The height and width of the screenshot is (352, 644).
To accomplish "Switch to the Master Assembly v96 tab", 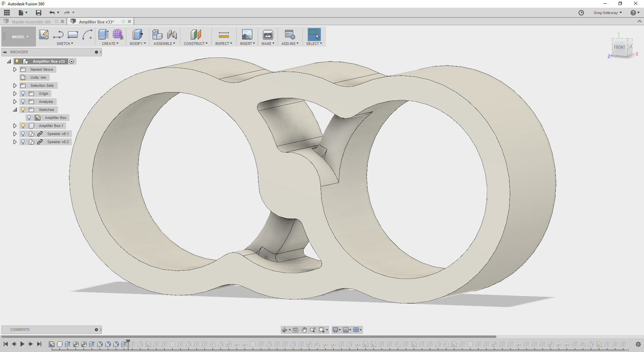I will click(32, 21).
